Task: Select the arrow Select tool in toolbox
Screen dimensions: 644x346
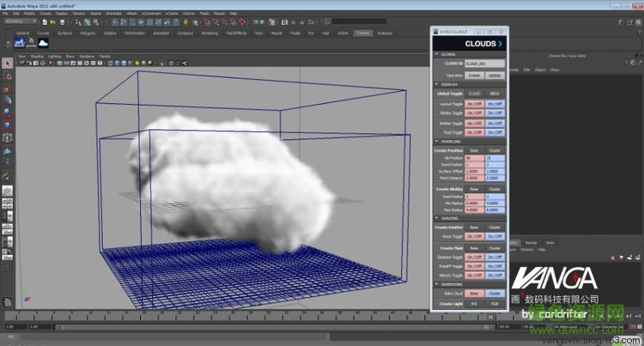Action: (7, 64)
